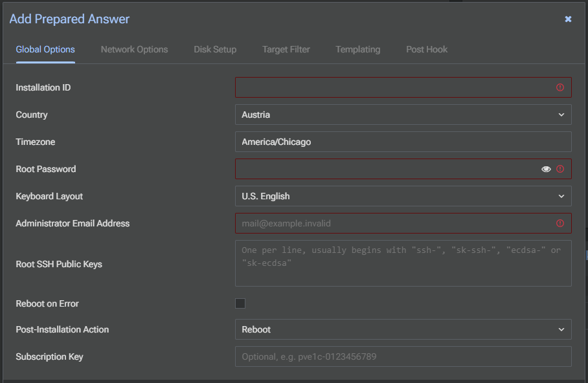Viewport: 588px width, 383px height.
Task: Click the Add Prepared Answer title
Action: pos(69,19)
